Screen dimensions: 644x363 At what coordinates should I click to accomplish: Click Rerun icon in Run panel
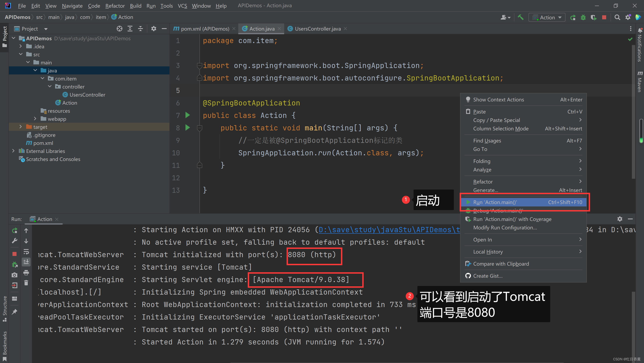(x=14, y=230)
